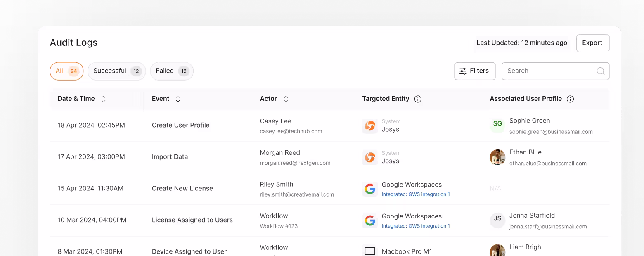Click the Jenna Starfield profile name
Screen dimensions: 644x256
pos(532,215)
